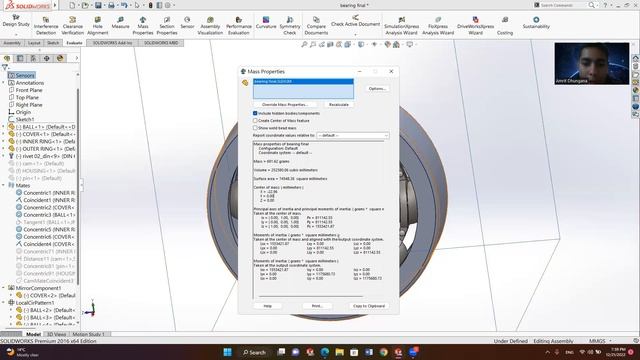This screenshot has width=640, height=360.
Task: Click the Help button in dialog
Action: click(267, 306)
